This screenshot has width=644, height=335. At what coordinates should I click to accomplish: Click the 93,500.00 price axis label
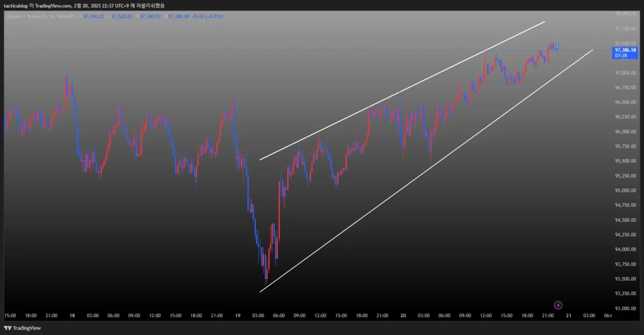tap(625, 279)
